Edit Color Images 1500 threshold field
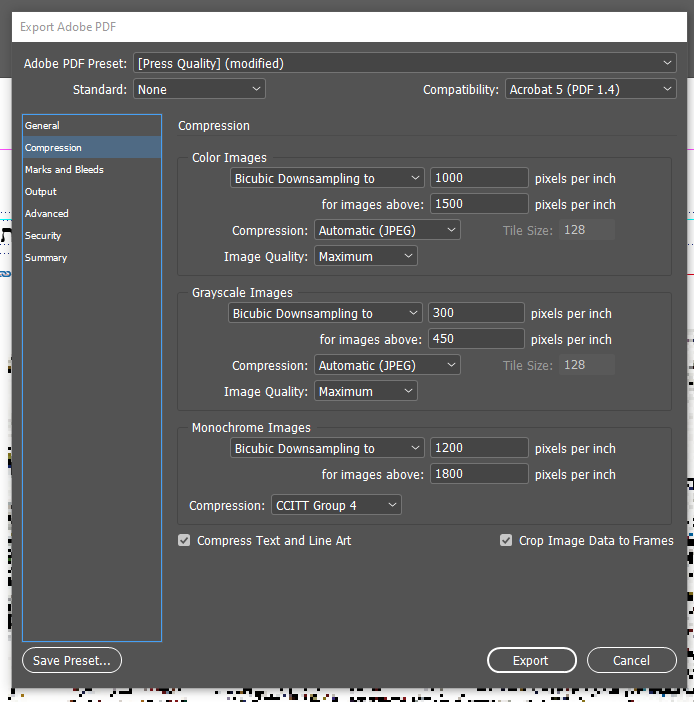The width and height of the screenshot is (694, 702). tap(479, 204)
